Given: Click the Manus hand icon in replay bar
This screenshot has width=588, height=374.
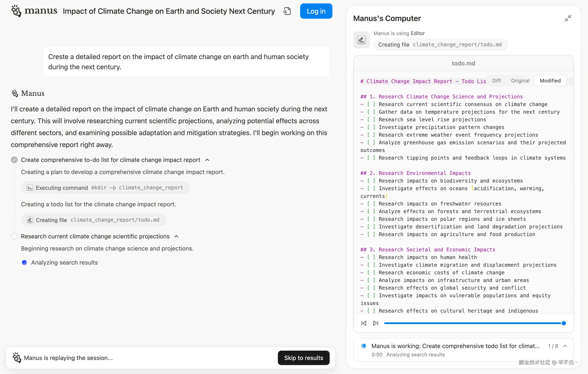Looking at the screenshot, I should point(17,358).
